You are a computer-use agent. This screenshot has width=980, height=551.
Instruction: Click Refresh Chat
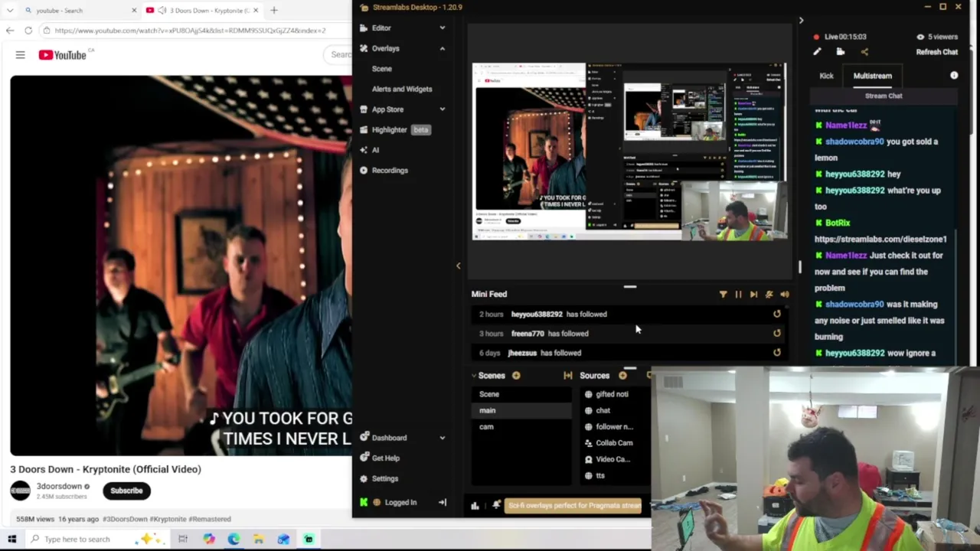coord(936,52)
